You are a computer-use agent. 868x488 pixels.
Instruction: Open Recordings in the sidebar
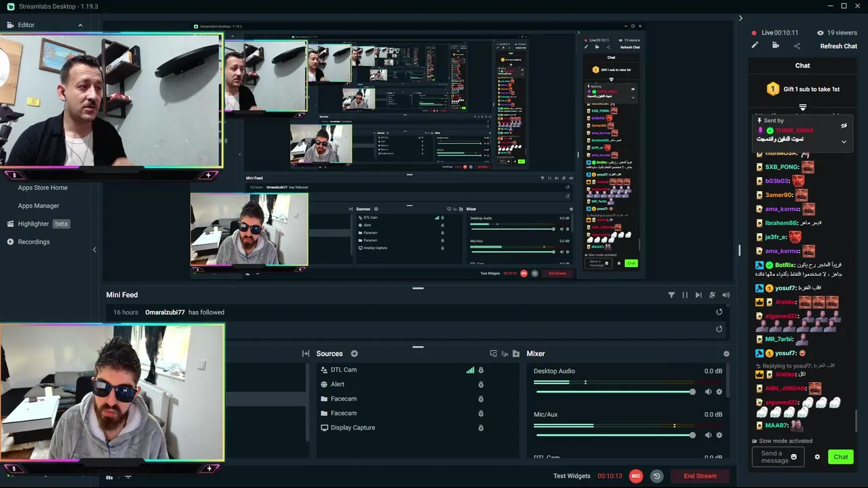[x=34, y=242]
